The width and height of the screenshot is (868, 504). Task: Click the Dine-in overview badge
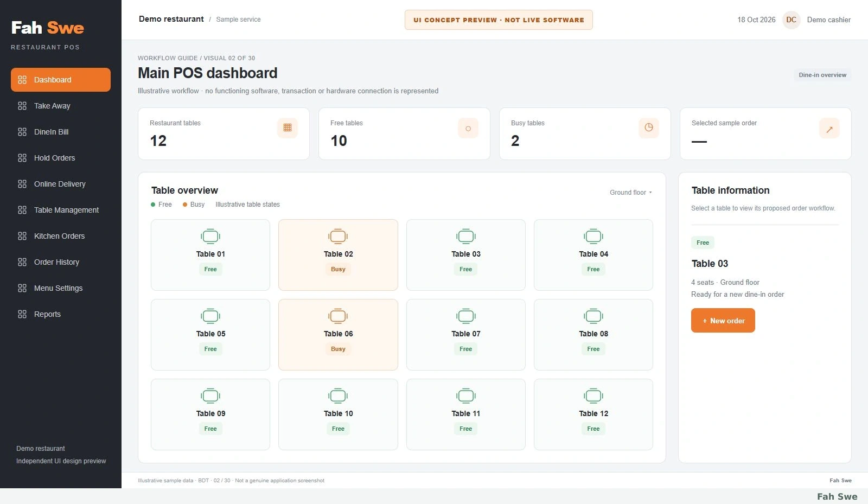(x=822, y=75)
